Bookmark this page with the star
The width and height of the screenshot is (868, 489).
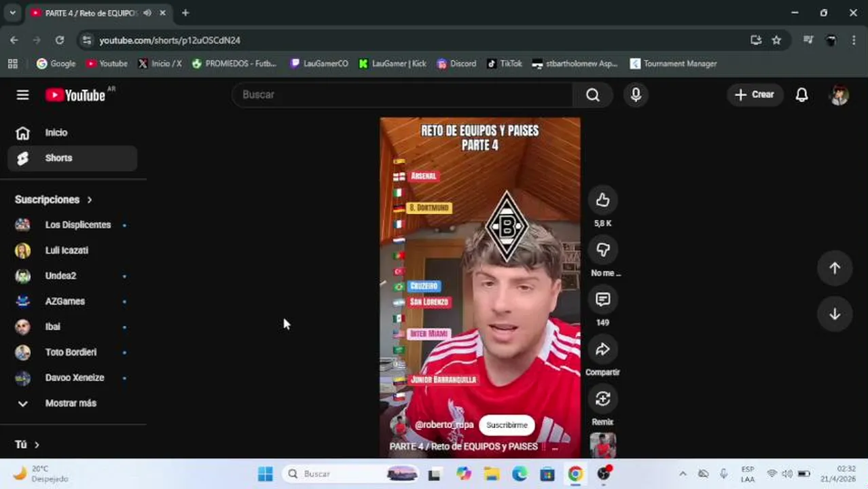(x=776, y=40)
